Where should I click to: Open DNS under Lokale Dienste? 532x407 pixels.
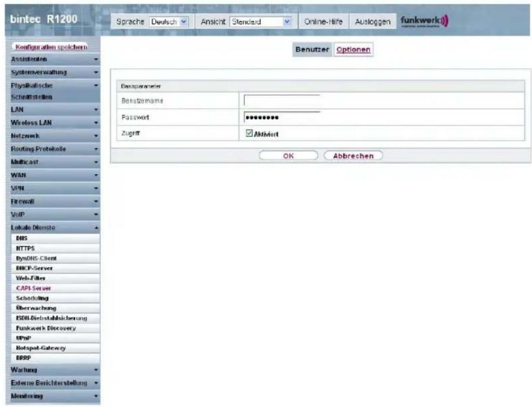point(56,238)
